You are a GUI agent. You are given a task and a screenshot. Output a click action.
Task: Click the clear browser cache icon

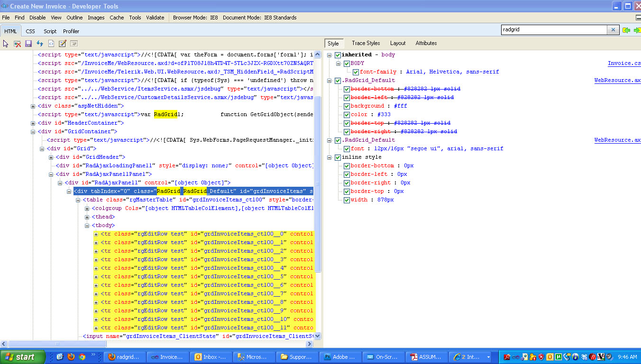17,44
